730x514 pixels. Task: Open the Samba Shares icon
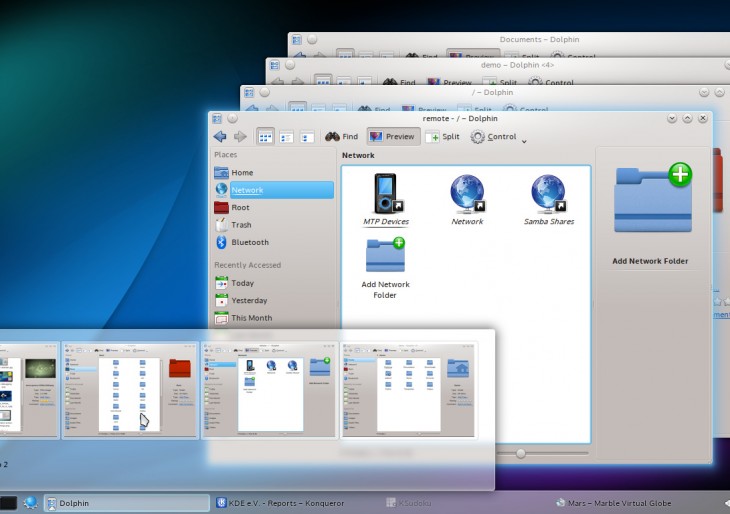pos(548,198)
